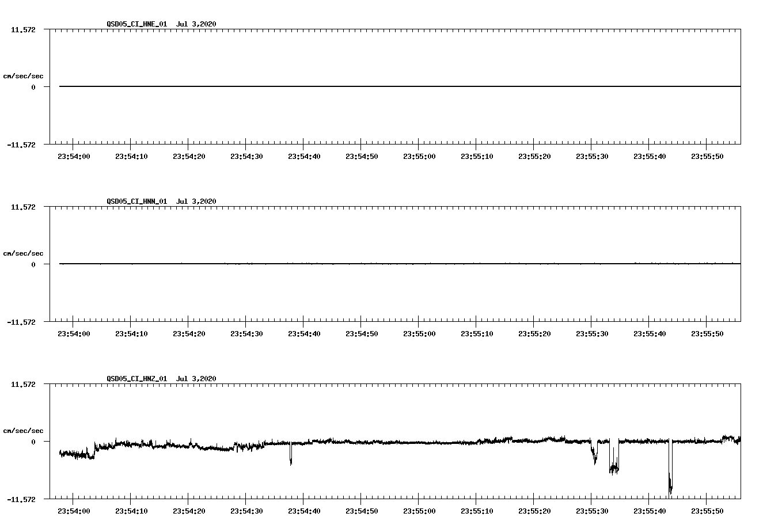Click 23:55:30 time label under HNZ plot
Image resolution: width=782 pixels, height=532 pixels.
[x=592, y=511]
